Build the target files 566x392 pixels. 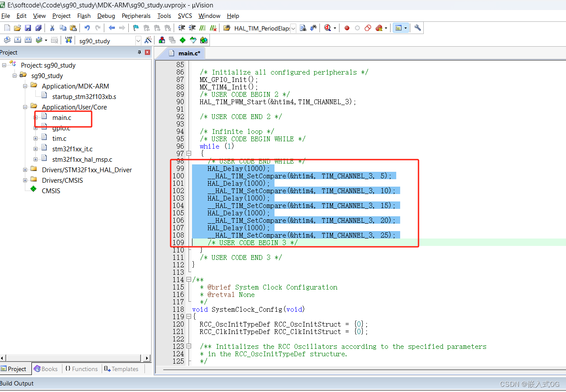[17, 40]
